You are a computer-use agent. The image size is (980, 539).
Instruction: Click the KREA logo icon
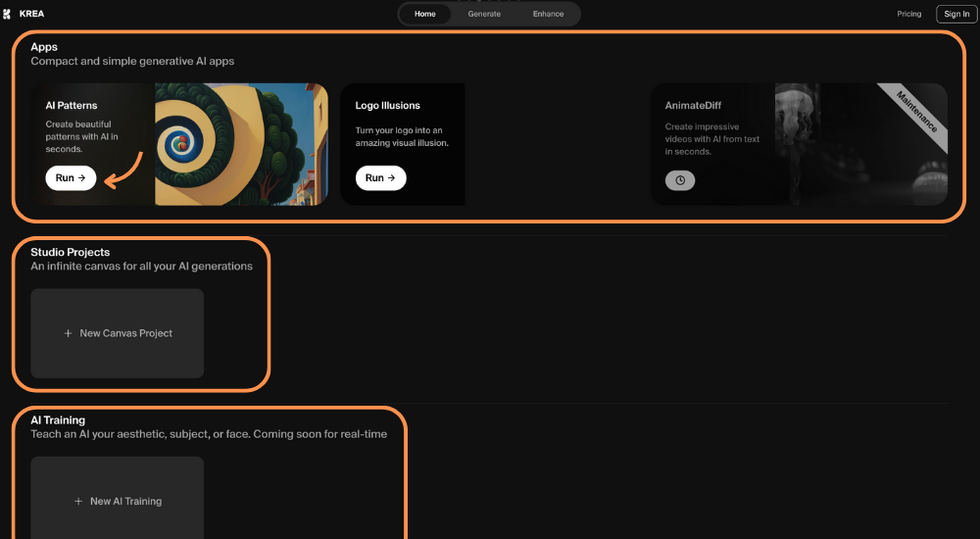pyautogui.click(x=7, y=14)
